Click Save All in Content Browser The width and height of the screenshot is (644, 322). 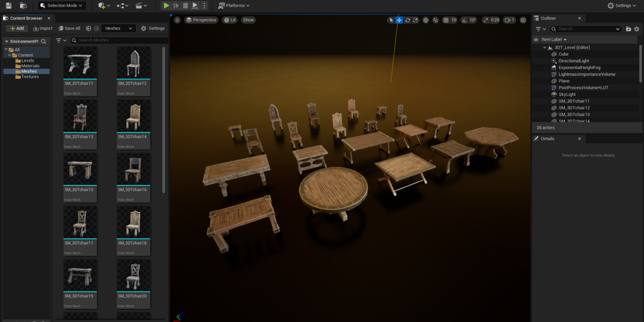69,28
